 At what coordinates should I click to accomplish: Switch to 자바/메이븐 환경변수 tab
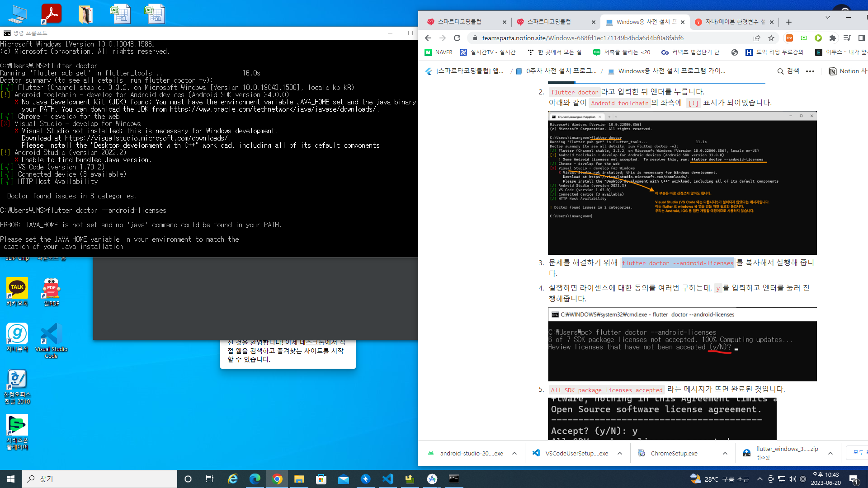pyautogui.click(x=734, y=22)
